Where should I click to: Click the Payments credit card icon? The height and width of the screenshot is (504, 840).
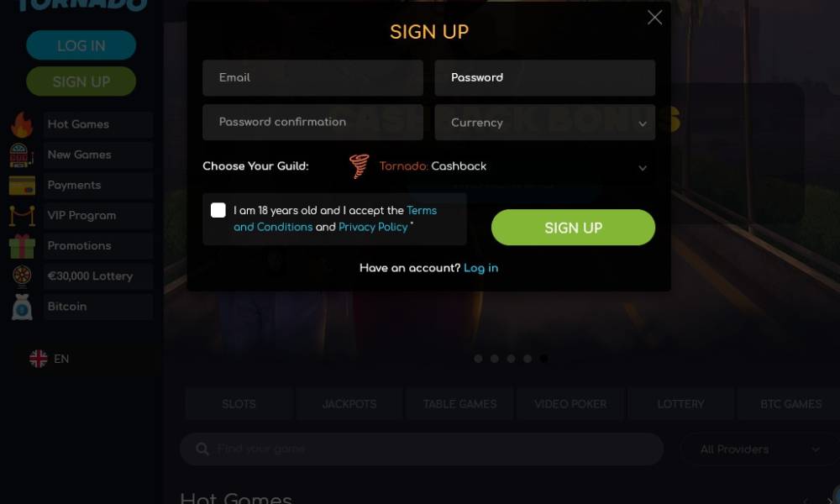pos(22,186)
